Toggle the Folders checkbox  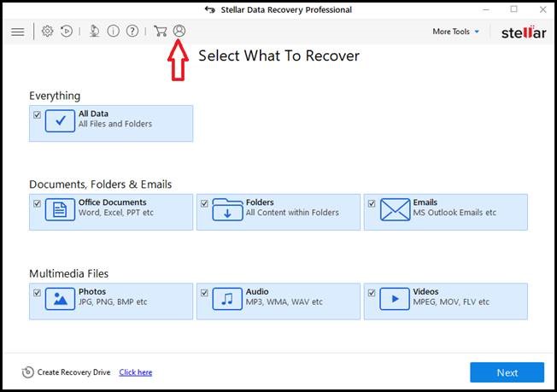[x=204, y=203]
